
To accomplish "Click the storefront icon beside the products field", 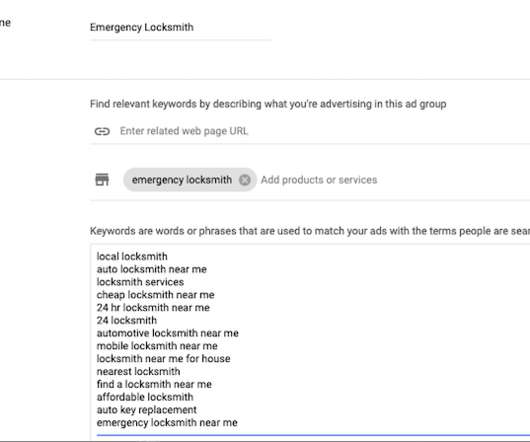I will tap(102, 179).
